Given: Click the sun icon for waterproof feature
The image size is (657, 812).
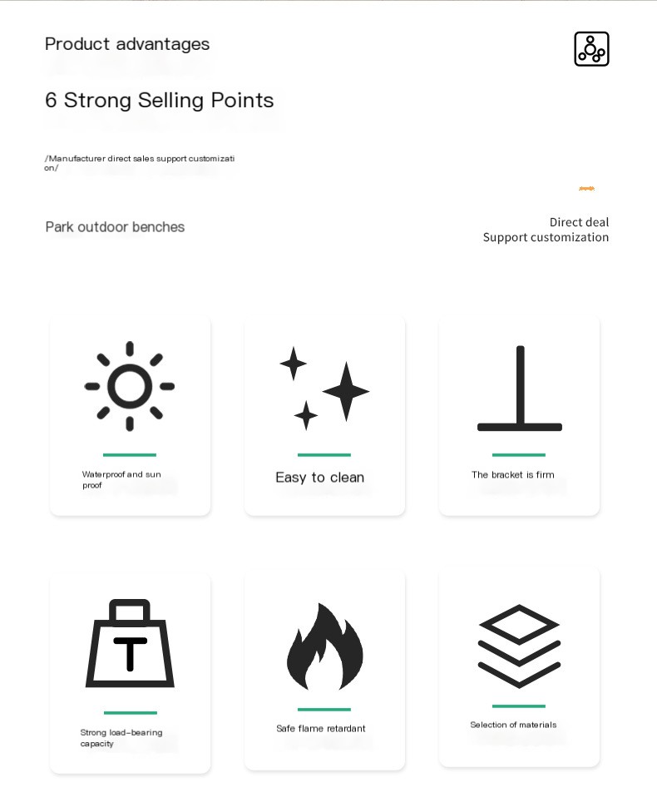Looking at the screenshot, I should 130,386.
